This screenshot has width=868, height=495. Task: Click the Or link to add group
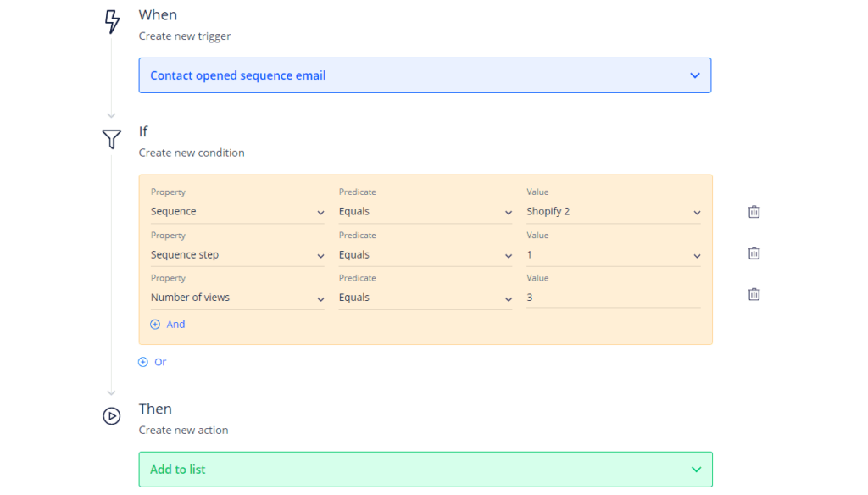click(160, 362)
